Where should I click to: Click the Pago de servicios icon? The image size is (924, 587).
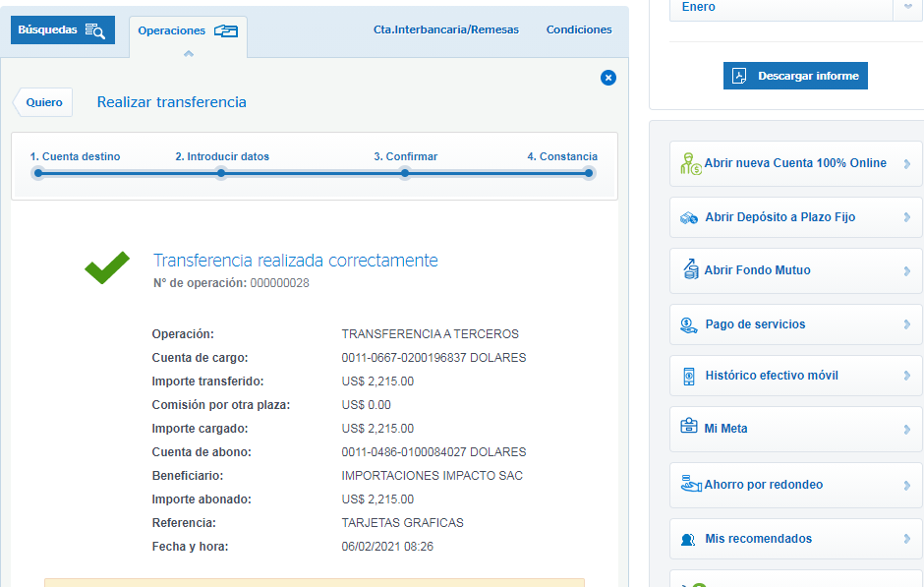tap(688, 324)
